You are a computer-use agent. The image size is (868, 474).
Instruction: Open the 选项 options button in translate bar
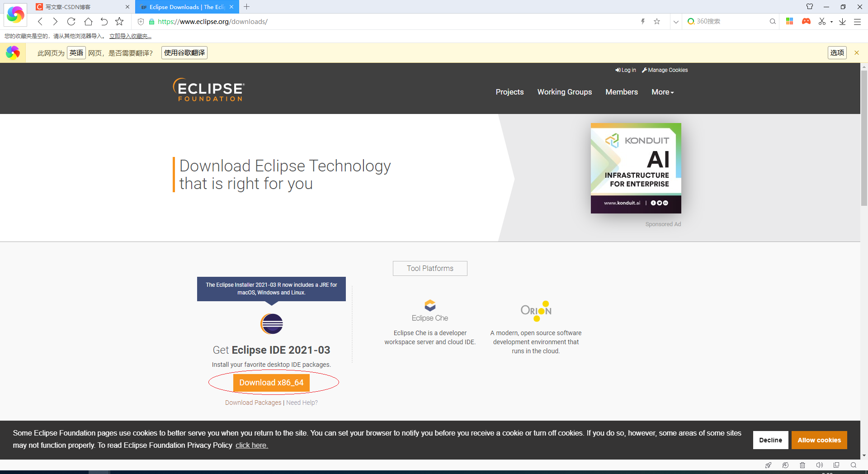pos(837,53)
